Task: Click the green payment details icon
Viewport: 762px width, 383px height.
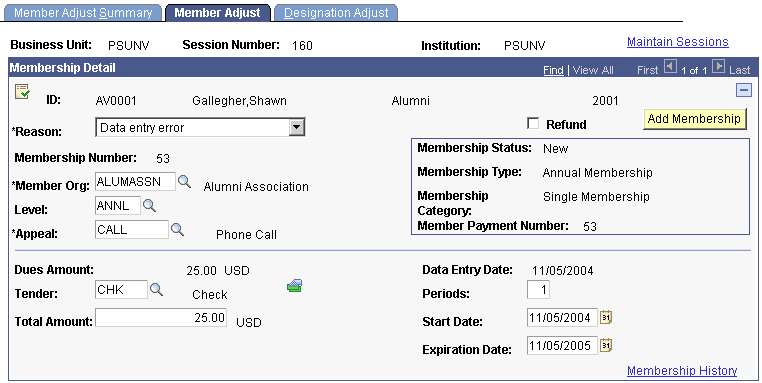Action: 294,286
